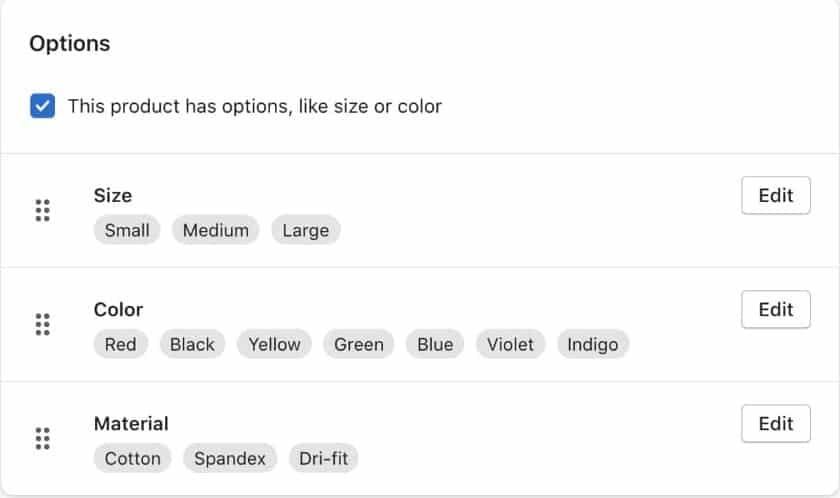Click the Black color tag
840x498 pixels.
pos(192,344)
